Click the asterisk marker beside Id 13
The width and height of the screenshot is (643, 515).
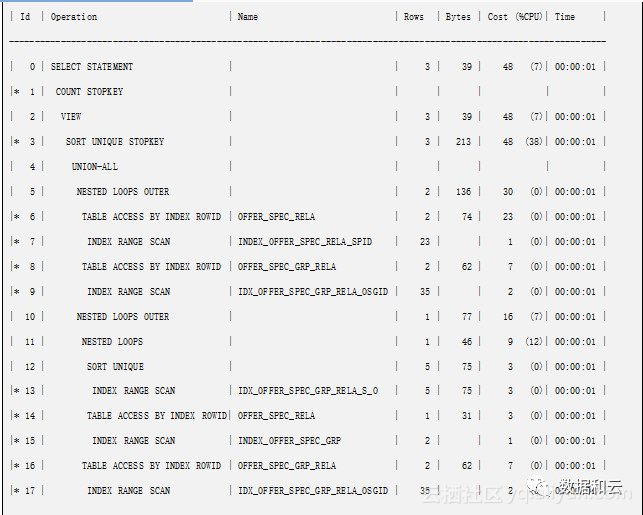coord(17,391)
